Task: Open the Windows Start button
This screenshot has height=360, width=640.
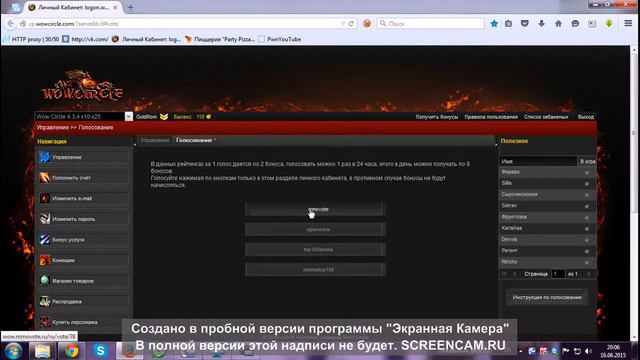Action: click(13, 351)
